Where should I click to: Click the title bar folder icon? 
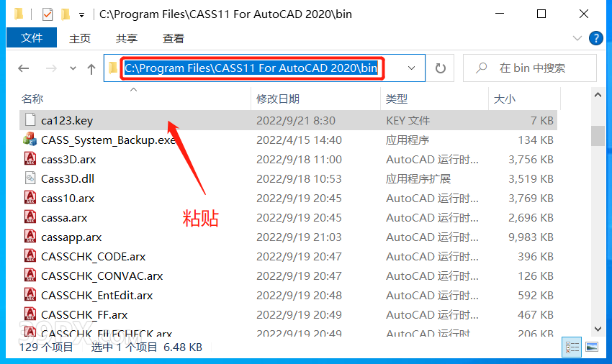tap(18, 14)
